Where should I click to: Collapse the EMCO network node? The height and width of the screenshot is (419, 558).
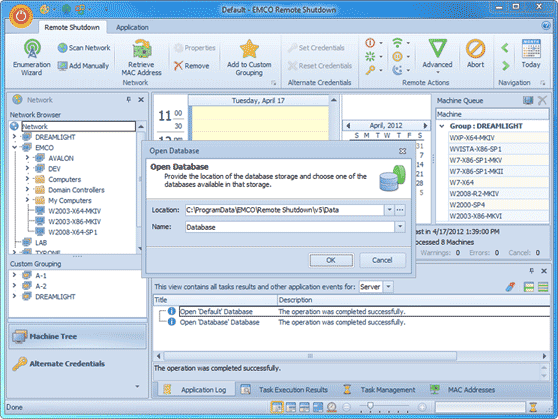pyautogui.click(x=14, y=147)
